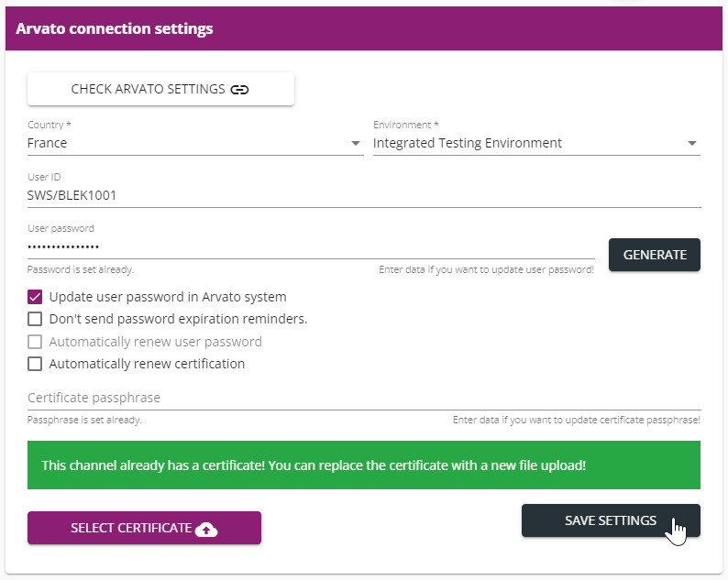
Task: Click the 'Update user password in Arvato system' label
Action: pyautogui.click(x=168, y=297)
